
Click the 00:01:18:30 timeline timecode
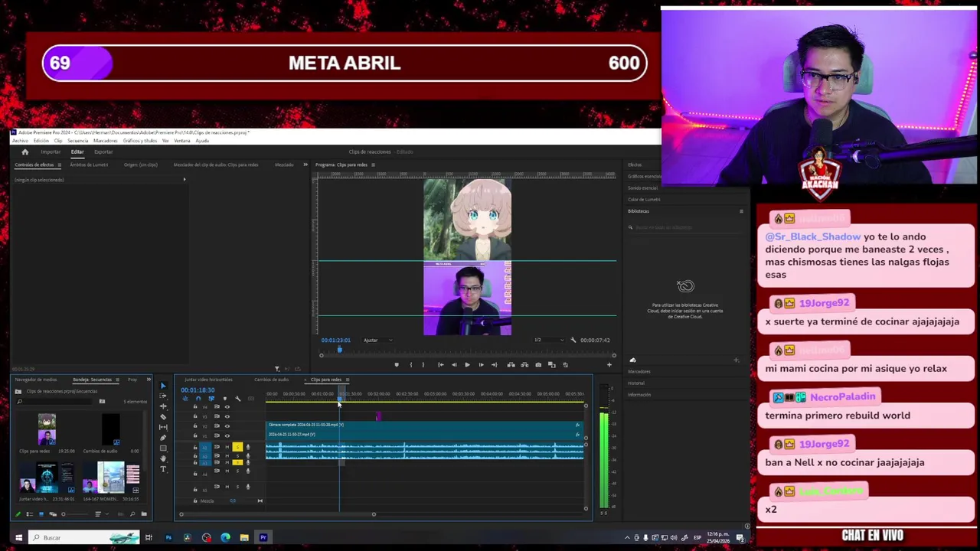pos(198,390)
